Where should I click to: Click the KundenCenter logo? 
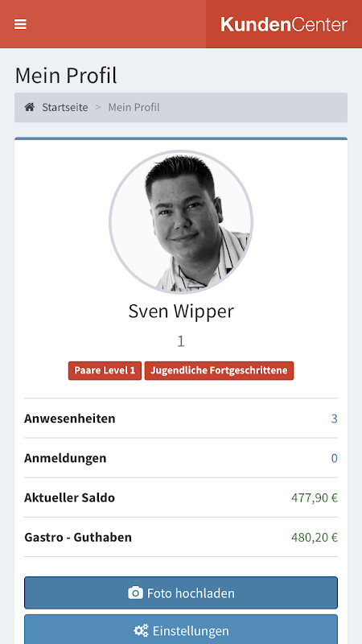pyautogui.click(x=284, y=25)
